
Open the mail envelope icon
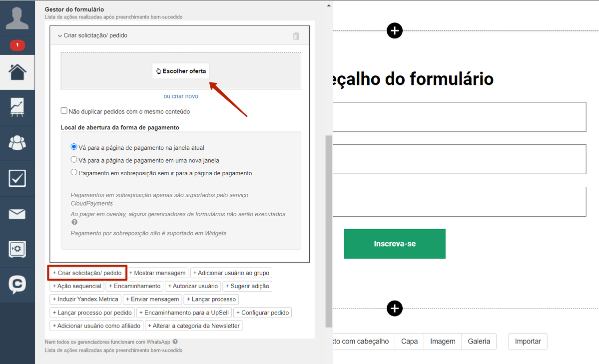point(17,214)
